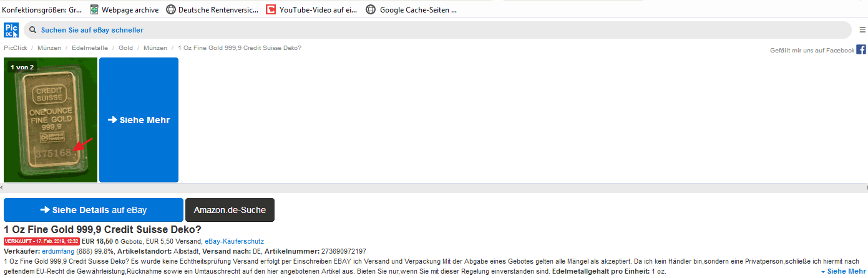Open the gold bar thumbnail image
Viewport: 868px width, 278px height.
tap(51, 120)
